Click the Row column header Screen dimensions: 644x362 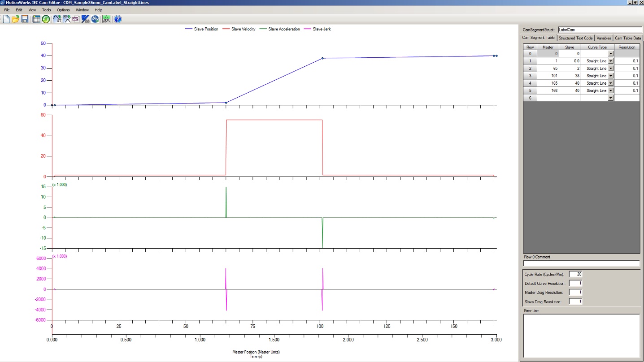click(x=530, y=47)
